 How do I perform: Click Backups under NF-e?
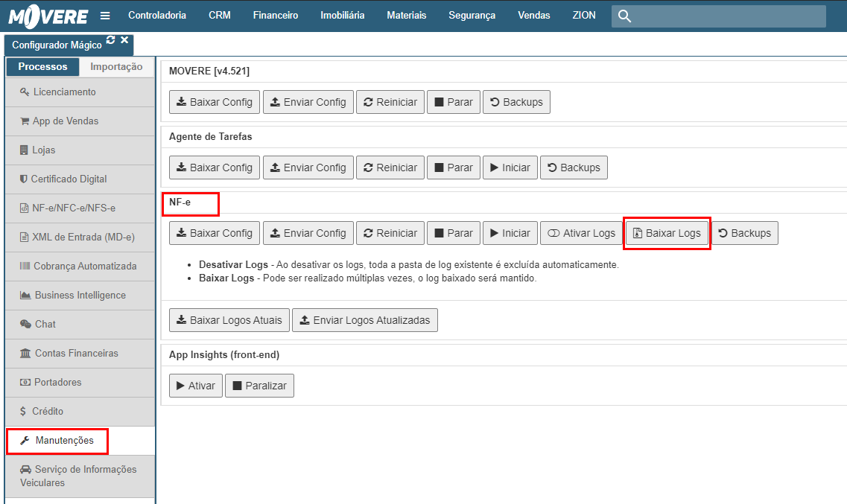pos(745,233)
